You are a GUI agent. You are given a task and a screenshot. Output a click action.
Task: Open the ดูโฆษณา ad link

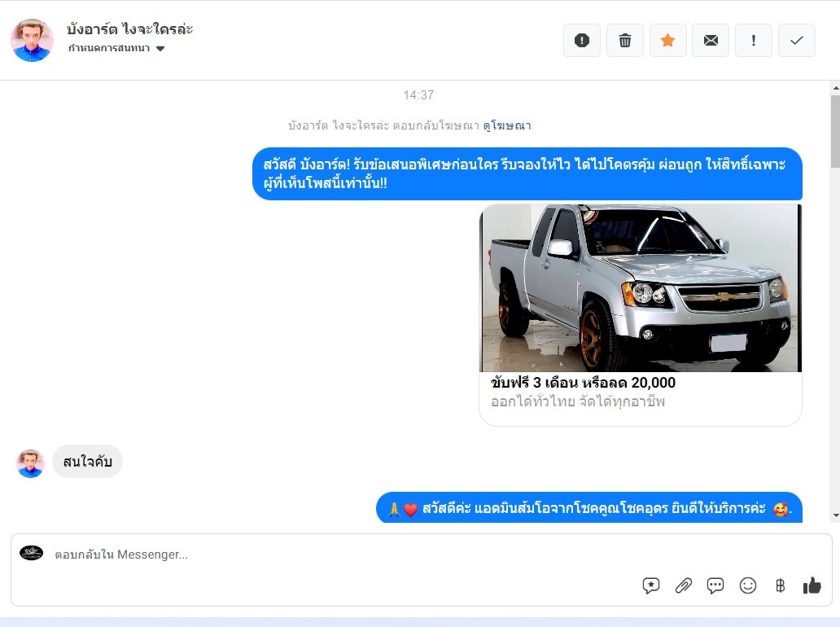(506, 125)
